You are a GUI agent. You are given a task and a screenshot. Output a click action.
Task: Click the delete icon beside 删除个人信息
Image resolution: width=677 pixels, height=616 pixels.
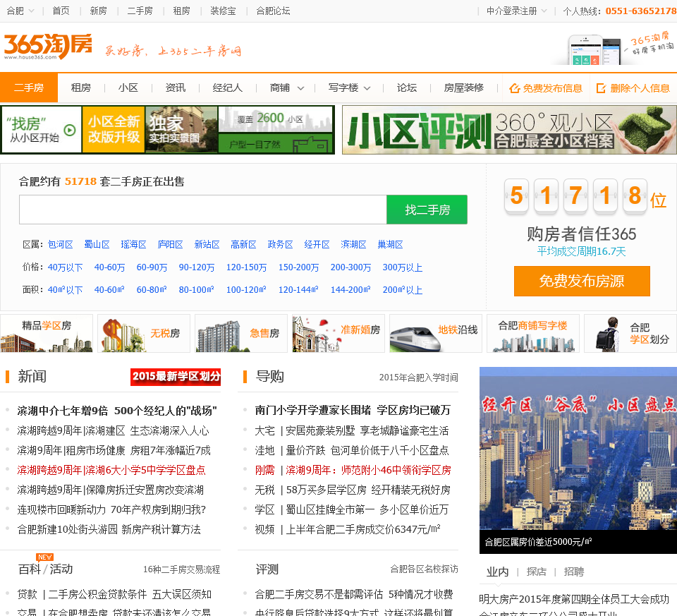[x=601, y=89]
